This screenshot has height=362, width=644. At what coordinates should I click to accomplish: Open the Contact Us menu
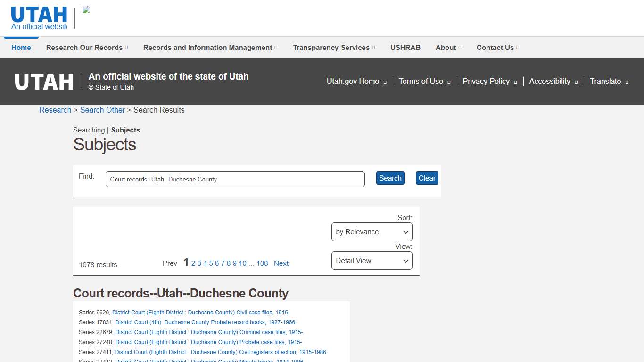pos(497,48)
